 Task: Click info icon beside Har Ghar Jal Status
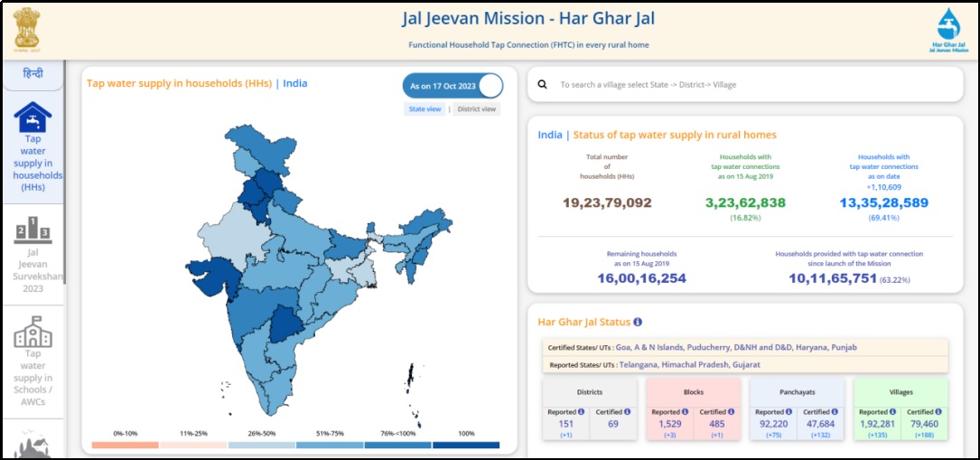(x=638, y=322)
